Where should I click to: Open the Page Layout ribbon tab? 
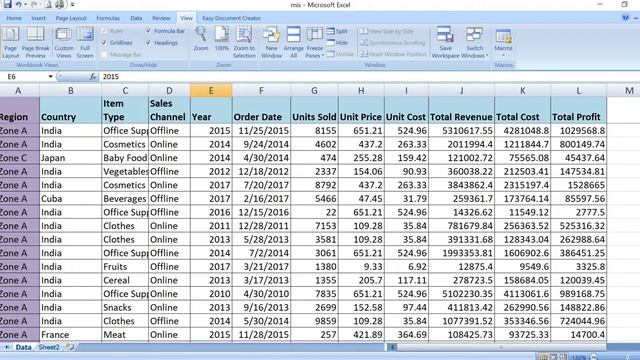coord(71,18)
